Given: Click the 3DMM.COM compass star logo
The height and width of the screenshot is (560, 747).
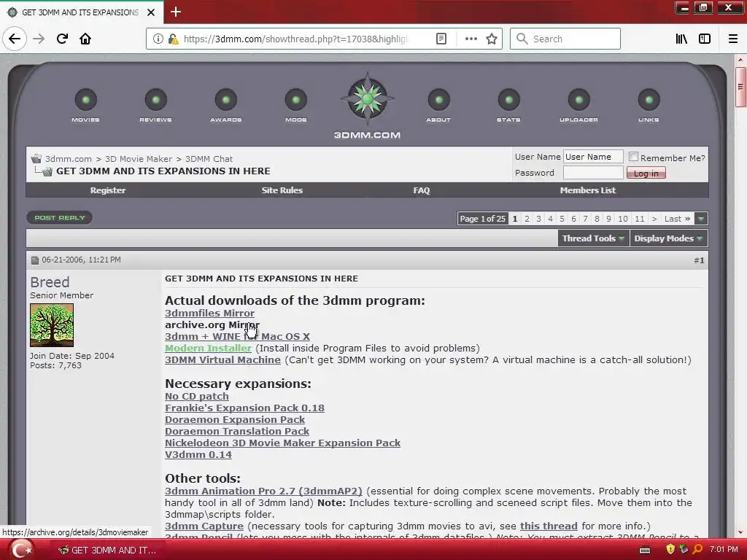Looking at the screenshot, I should [x=368, y=98].
